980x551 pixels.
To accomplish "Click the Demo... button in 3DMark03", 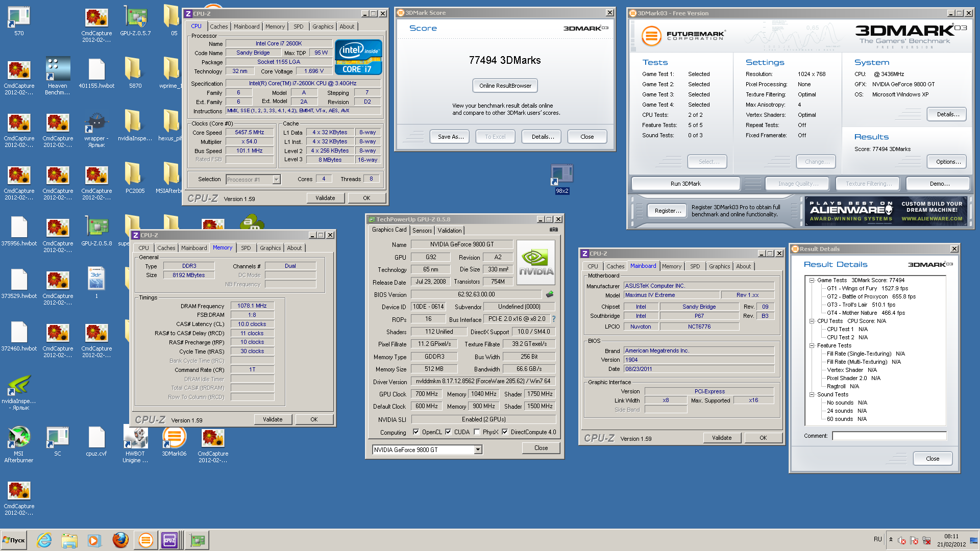I will tap(939, 184).
